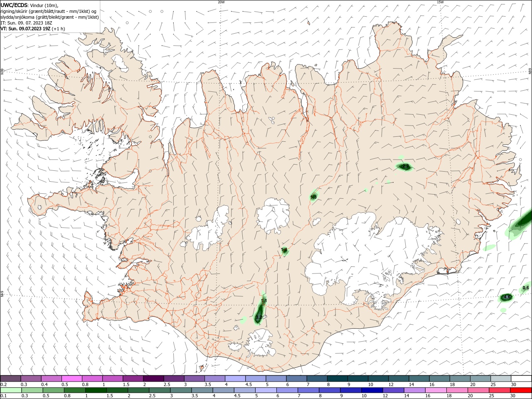
Task: Select the light green 0.3 legend swatch
Action: point(32,390)
